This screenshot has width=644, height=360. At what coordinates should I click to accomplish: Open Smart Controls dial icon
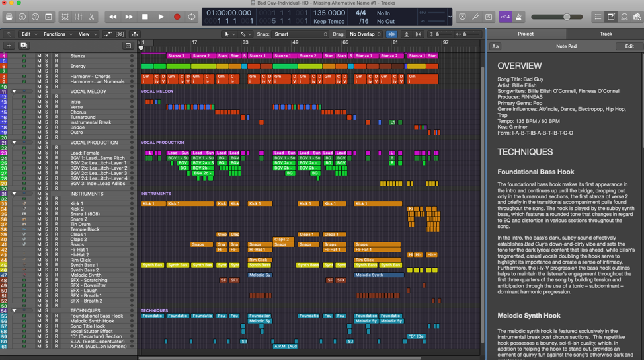(x=65, y=17)
